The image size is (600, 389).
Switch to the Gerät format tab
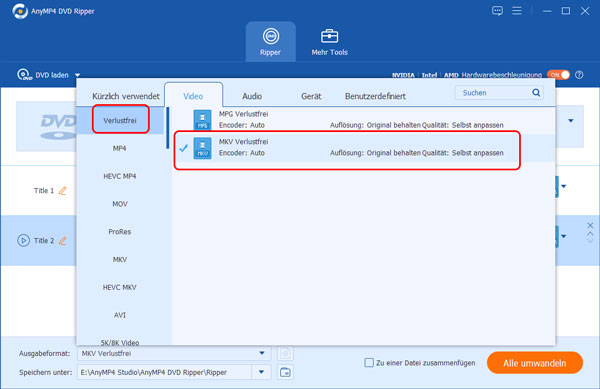311,96
